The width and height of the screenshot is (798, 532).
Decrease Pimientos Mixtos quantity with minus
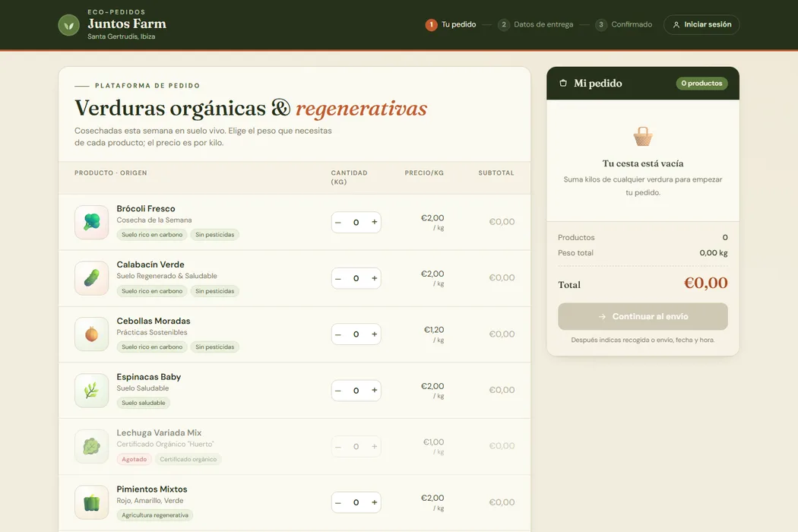point(338,502)
